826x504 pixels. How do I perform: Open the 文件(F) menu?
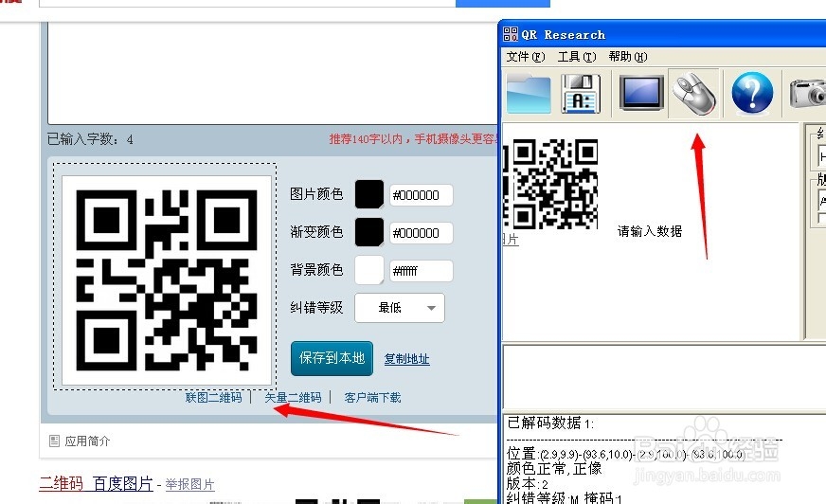525,56
